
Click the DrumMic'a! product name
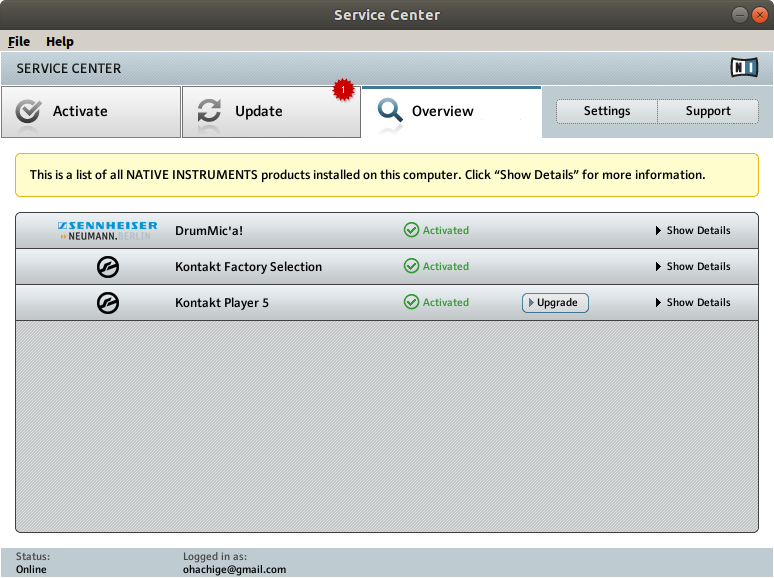click(x=209, y=231)
